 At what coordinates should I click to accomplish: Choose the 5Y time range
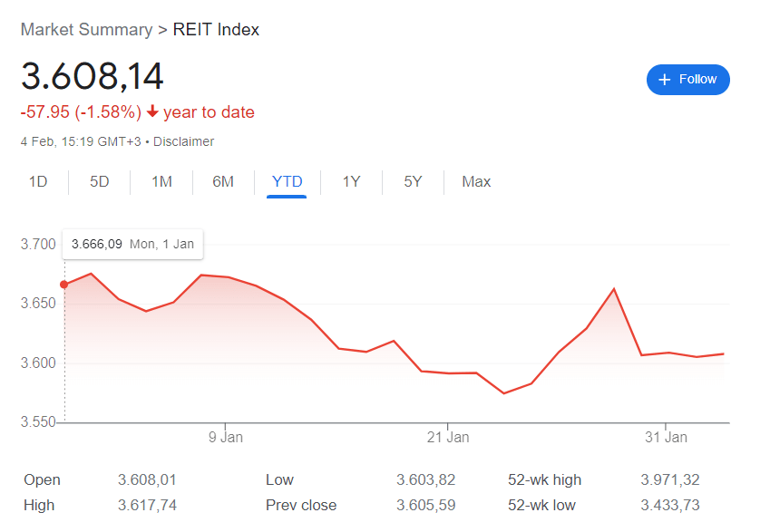[x=413, y=181]
